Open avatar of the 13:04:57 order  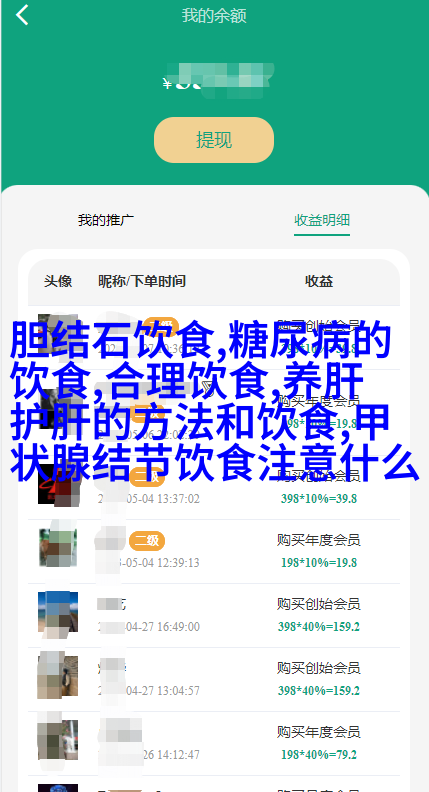coord(58,676)
